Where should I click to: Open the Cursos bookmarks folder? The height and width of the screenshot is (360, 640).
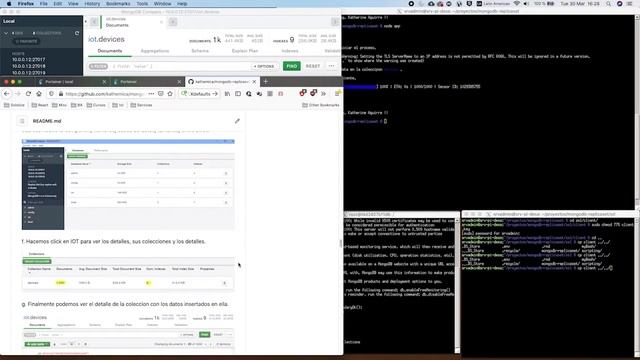96,105
